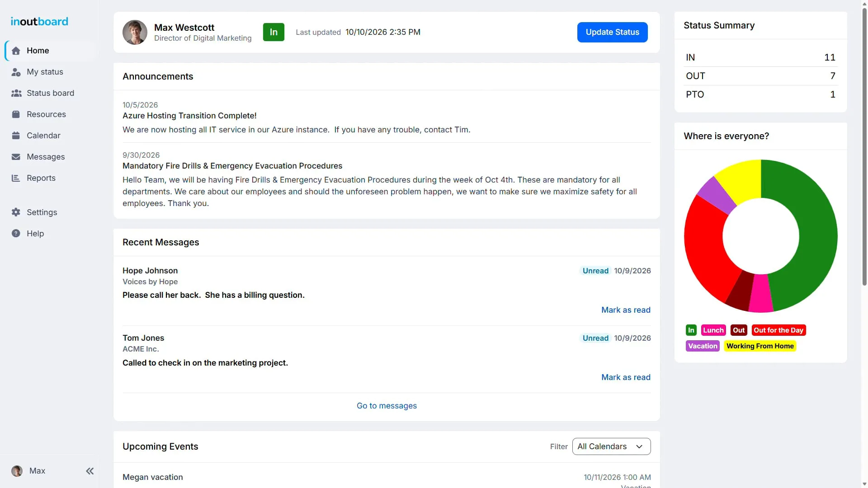The height and width of the screenshot is (488, 868).
Task: Click the Out for the Day legend
Action: (x=778, y=330)
